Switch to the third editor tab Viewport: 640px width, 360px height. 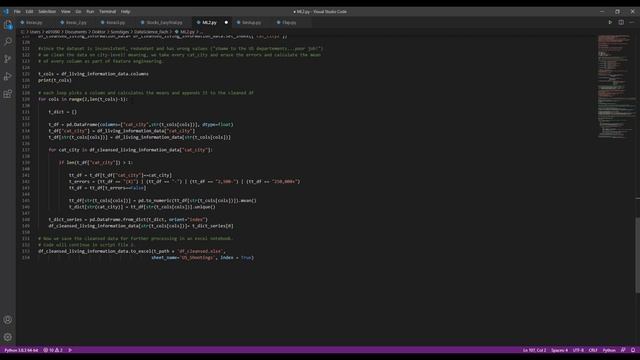[x=116, y=22]
